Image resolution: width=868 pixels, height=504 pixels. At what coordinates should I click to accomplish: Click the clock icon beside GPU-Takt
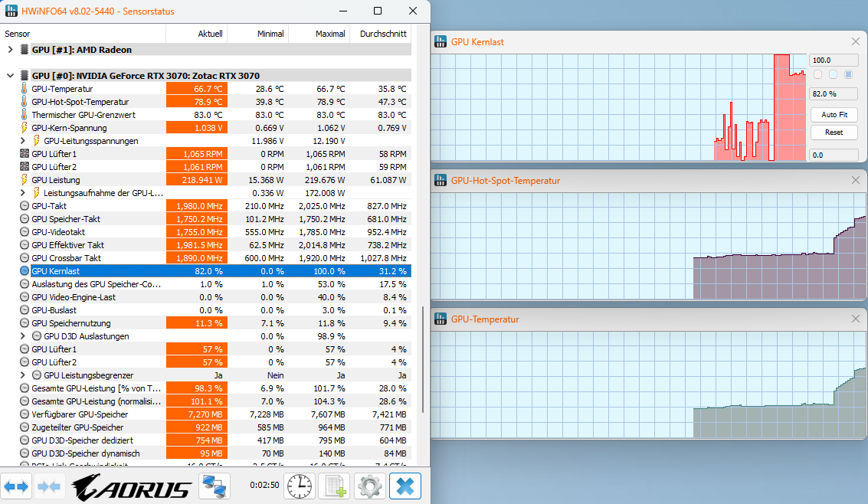(x=25, y=206)
